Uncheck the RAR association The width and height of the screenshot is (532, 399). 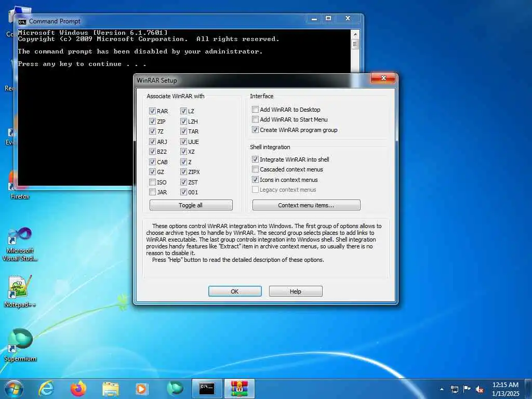[x=152, y=111]
